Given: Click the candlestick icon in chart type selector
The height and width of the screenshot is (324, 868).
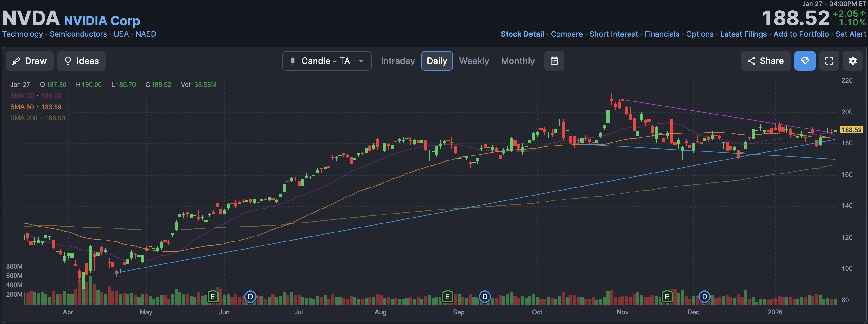Looking at the screenshot, I should [293, 61].
